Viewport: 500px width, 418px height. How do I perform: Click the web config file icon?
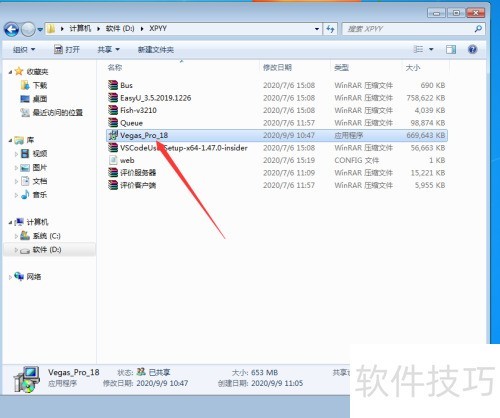(113, 160)
